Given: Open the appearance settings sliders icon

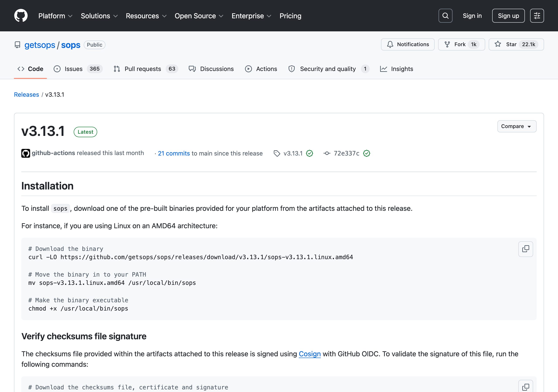Looking at the screenshot, I should [x=537, y=16].
